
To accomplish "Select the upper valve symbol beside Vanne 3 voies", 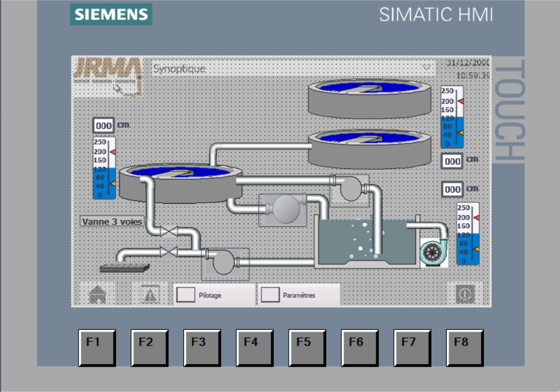I will coord(169,231).
